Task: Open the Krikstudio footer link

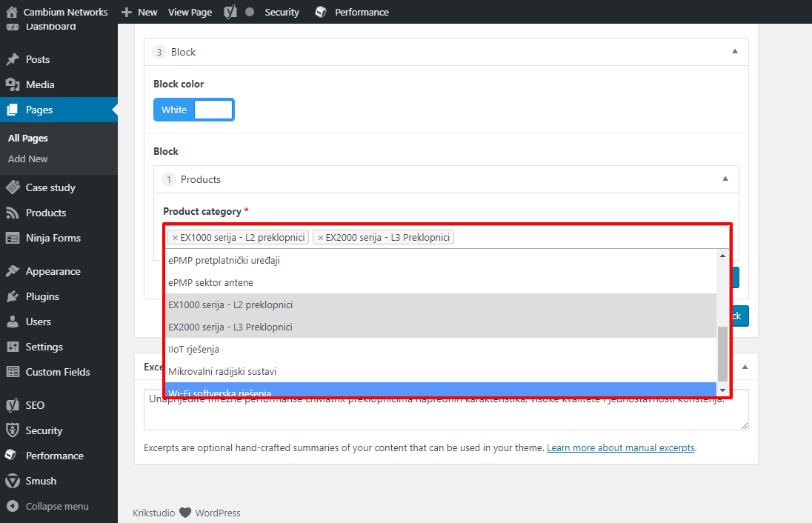Action: 154,513
